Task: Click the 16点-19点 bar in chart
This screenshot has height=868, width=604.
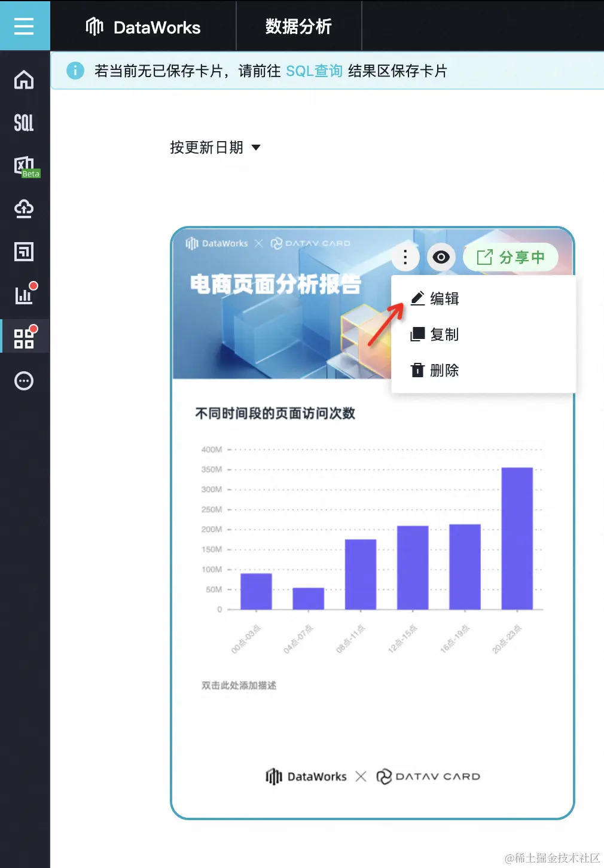Action: (x=465, y=567)
